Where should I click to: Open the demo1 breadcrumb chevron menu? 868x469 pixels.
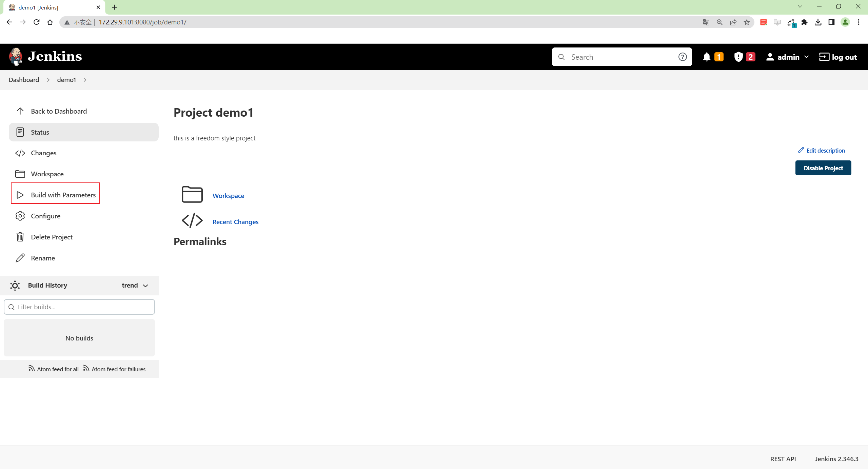pyautogui.click(x=85, y=80)
